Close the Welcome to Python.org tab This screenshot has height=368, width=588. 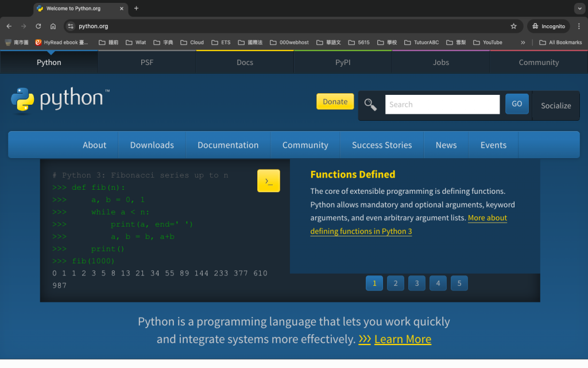click(122, 8)
